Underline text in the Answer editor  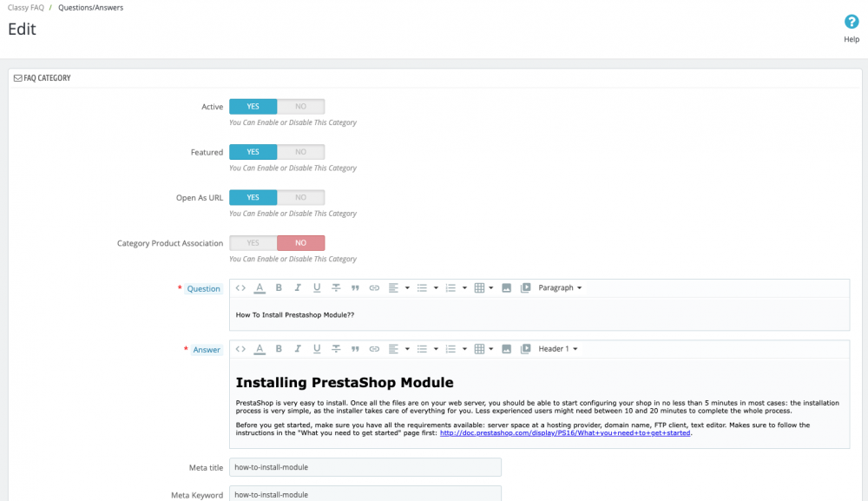click(316, 348)
